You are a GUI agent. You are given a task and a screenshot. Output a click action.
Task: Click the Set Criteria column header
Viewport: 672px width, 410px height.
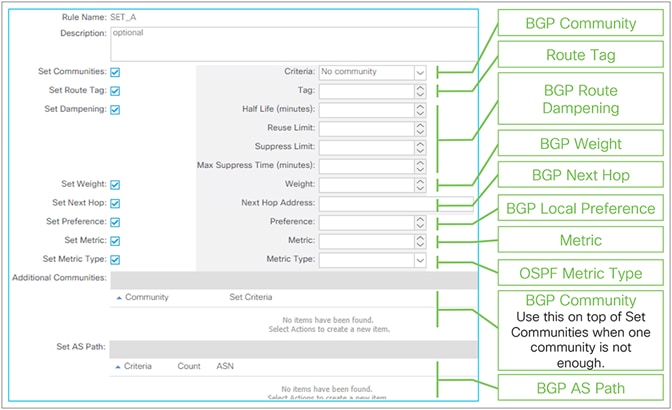click(251, 297)
